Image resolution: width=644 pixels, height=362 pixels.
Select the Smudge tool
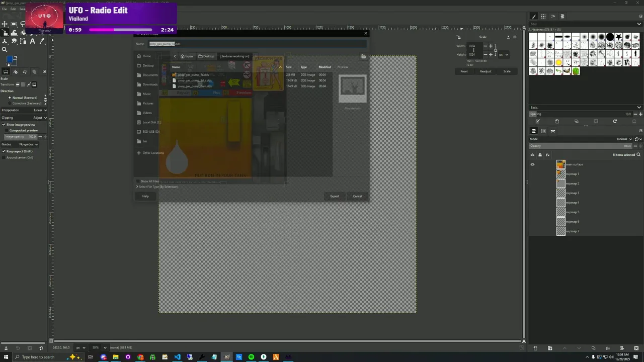[14, 41]
